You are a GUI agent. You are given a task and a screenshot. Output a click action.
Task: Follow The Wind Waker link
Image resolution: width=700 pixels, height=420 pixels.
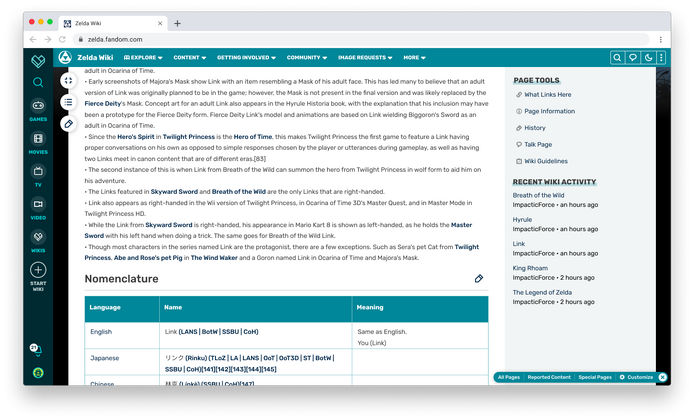(214, 258)
